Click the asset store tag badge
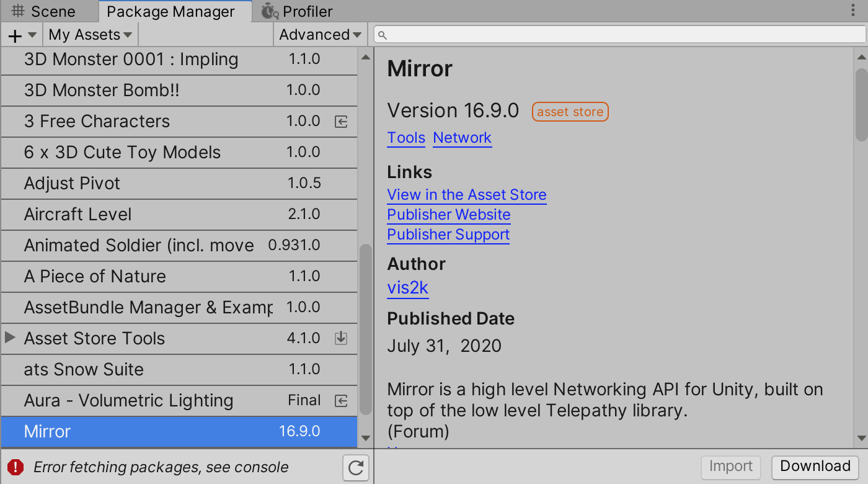The height and width of the screenshot is (484, 868). [570, 112]
